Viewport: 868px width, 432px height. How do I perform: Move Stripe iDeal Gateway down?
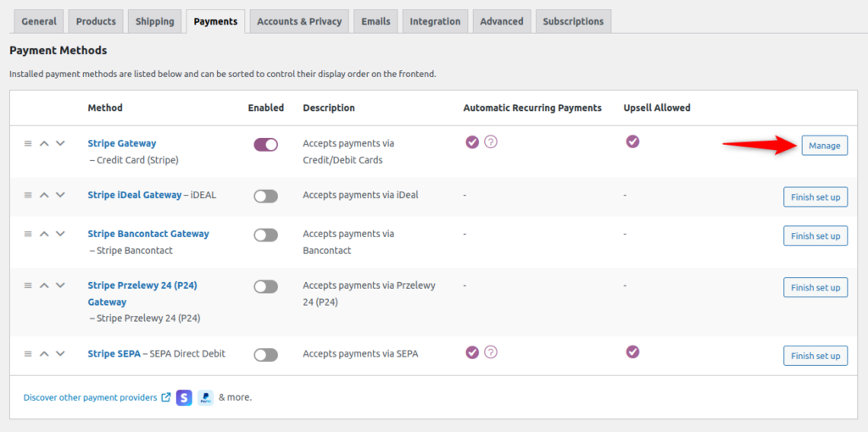(x=60, y=195)
